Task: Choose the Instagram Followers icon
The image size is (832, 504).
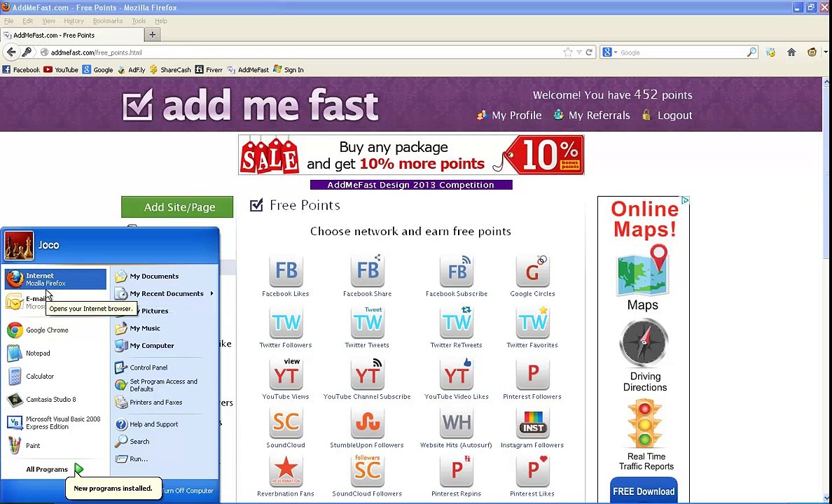Action: (x=532, y=422)
